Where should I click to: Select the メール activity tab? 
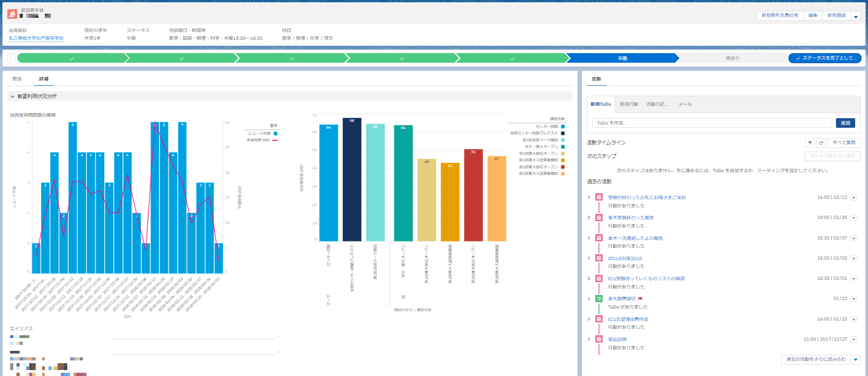[685, 104]
